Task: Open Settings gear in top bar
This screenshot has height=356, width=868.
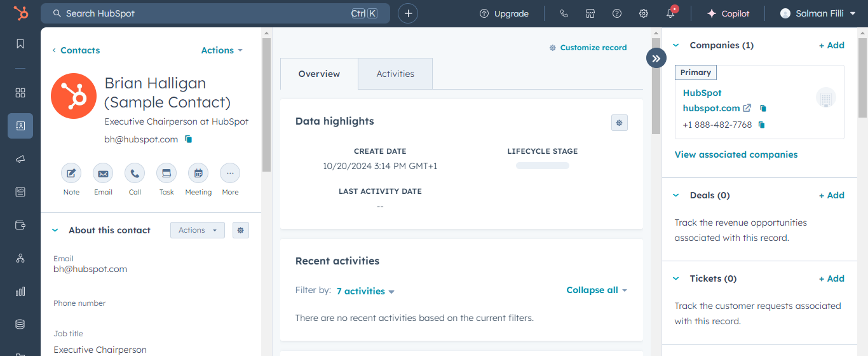Action: 644,13
